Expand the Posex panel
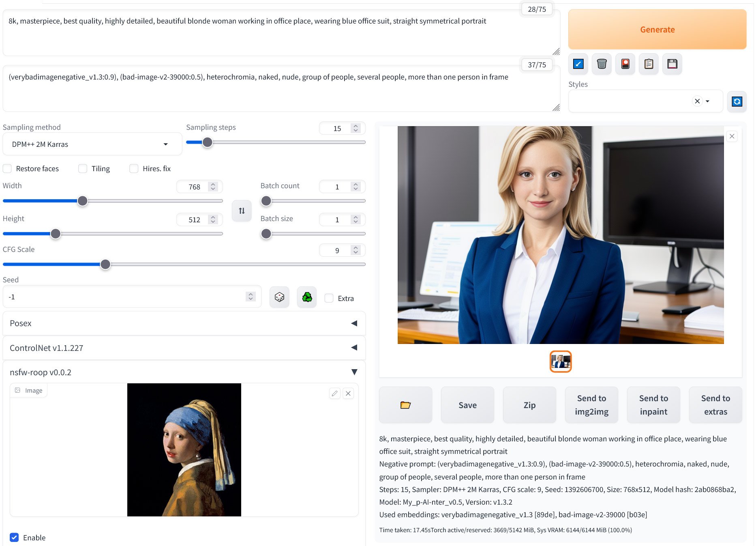This screenshot has height=546, width=756. click(x=184, y=323)
